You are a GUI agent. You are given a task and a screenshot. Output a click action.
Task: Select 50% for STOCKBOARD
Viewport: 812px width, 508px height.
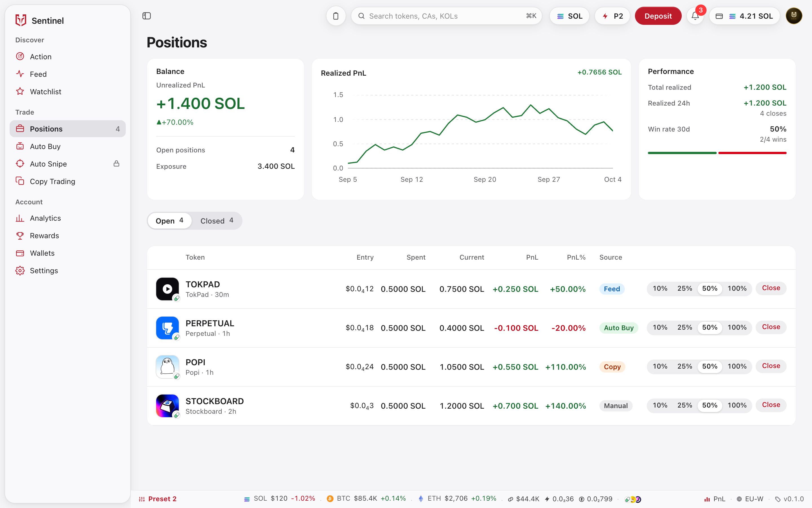[710, 406]
